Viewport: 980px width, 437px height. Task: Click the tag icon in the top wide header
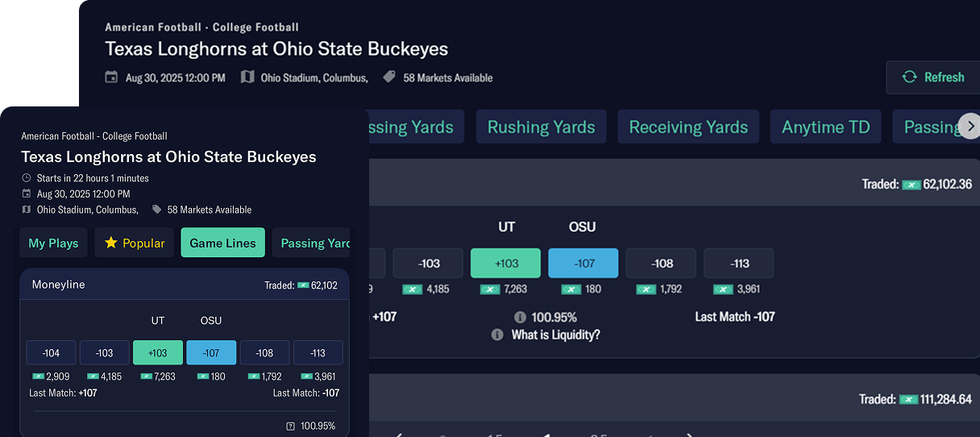(x=389, y=77)
